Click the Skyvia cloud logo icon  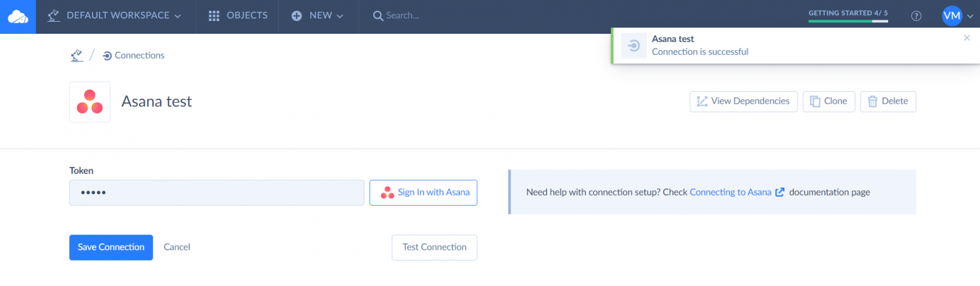pos(17,16)
